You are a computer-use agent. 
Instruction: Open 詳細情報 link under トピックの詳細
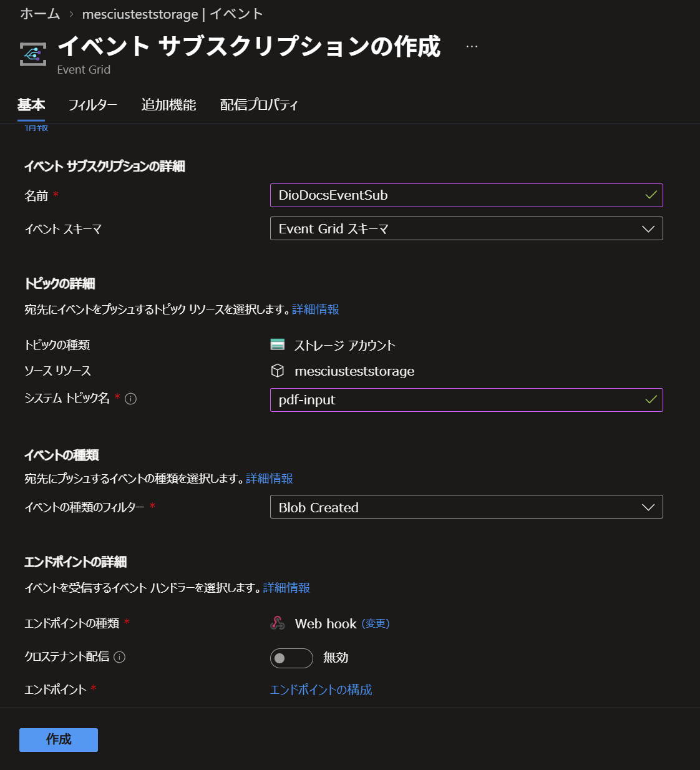(x=316, y=309)
